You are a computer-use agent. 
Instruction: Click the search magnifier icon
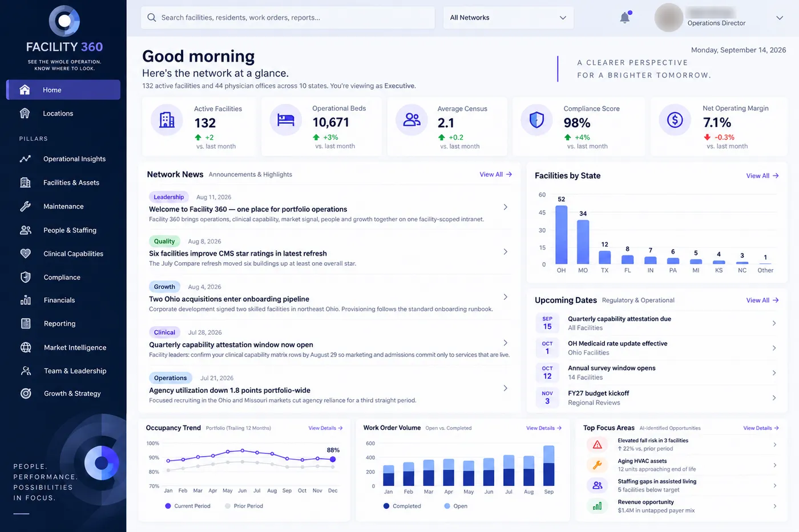pyautogui.click(x=151, y=18)
